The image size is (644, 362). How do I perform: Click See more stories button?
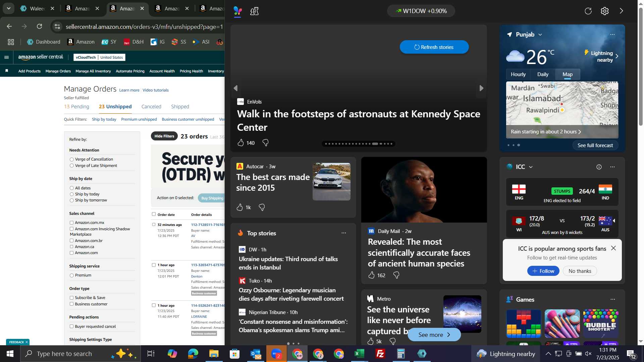pos(434,335)
